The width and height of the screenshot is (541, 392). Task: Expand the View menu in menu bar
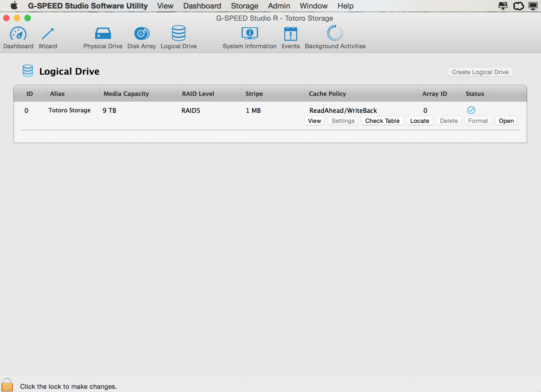165,6
